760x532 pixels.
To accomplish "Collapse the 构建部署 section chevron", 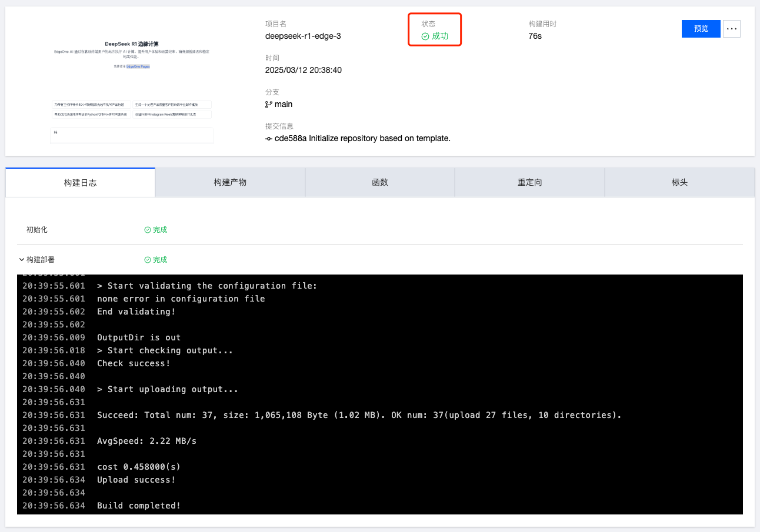I will [22, 260].
